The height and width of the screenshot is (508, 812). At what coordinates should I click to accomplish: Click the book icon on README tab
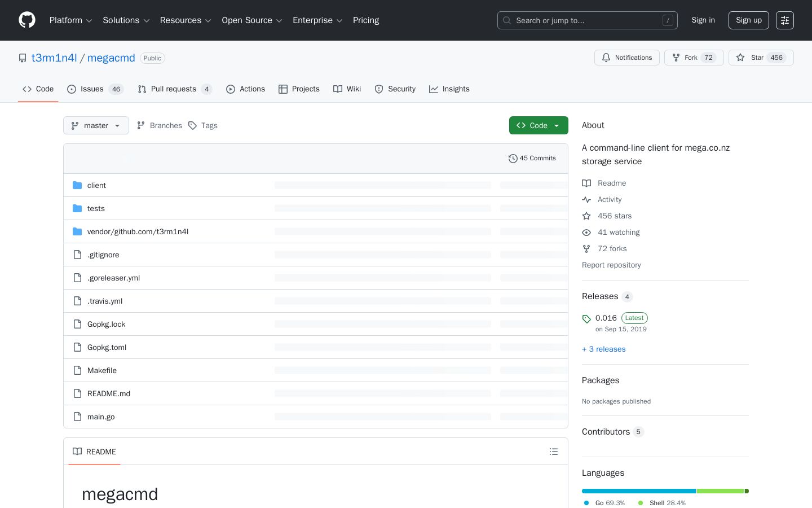(77, 452)
